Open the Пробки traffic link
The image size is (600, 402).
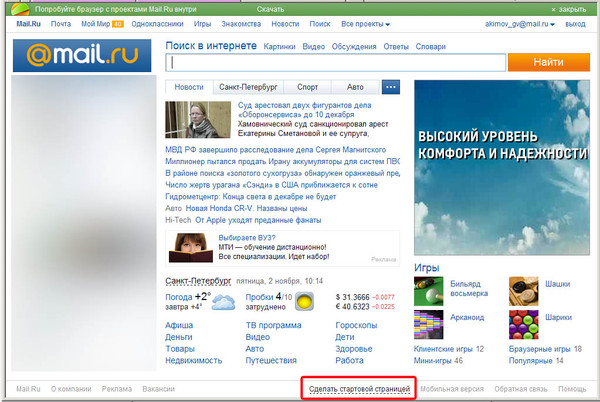pos(259,297)
